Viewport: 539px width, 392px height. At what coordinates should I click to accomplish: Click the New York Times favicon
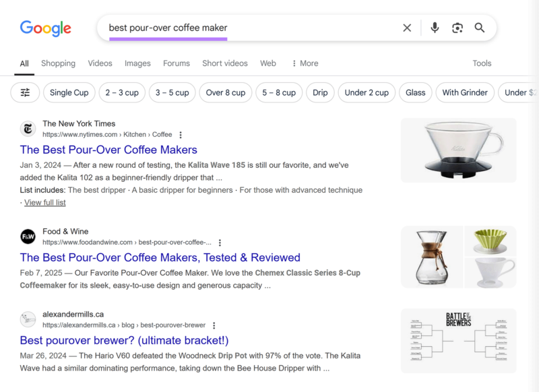click(x=28, y=129)
